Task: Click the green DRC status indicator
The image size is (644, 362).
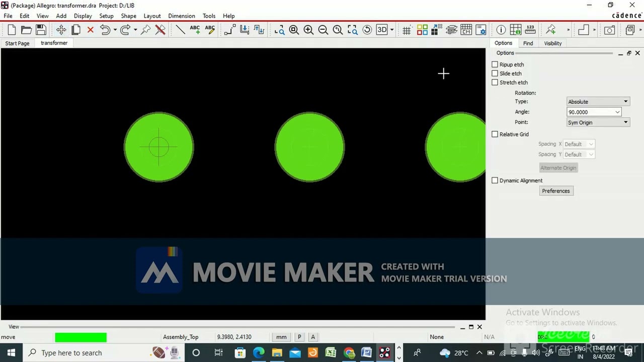Action: (563, 337)
